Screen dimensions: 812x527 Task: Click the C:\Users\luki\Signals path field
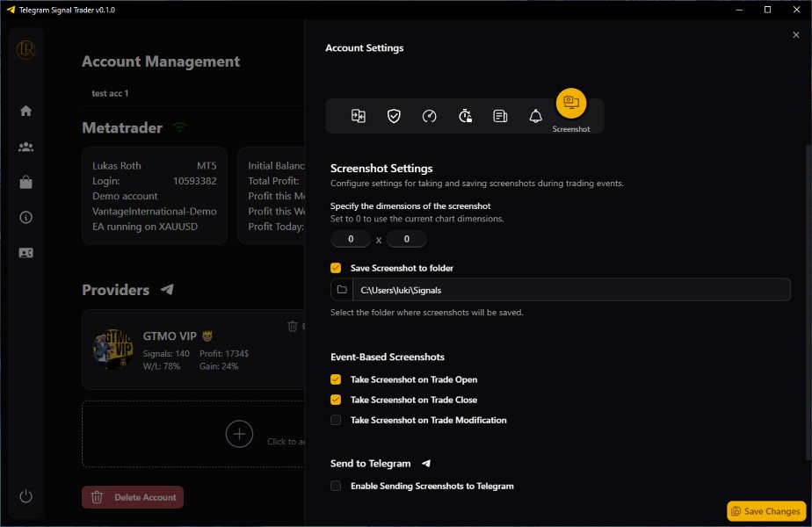click(571, 290)
